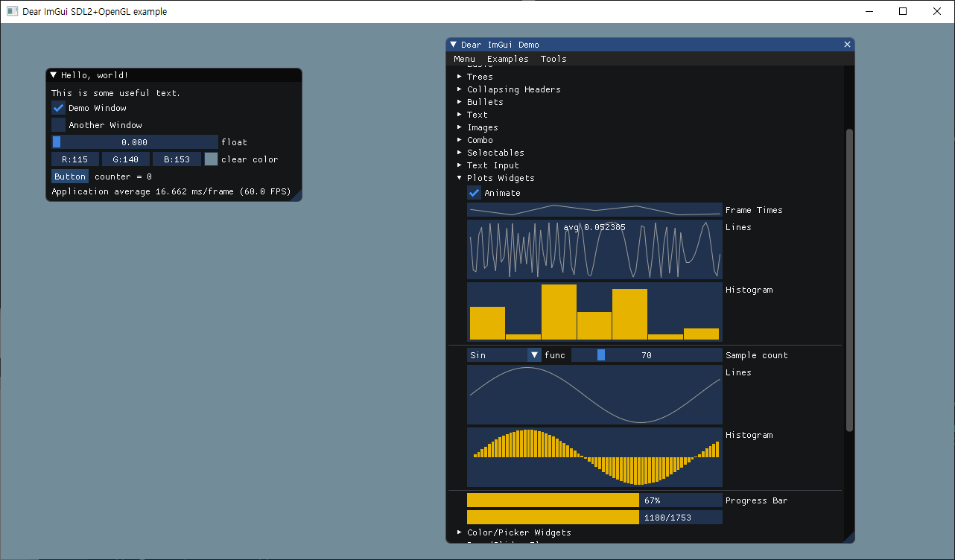Enable the Another Window checkbox
955x560 pixels.
[x=58, y=125]
